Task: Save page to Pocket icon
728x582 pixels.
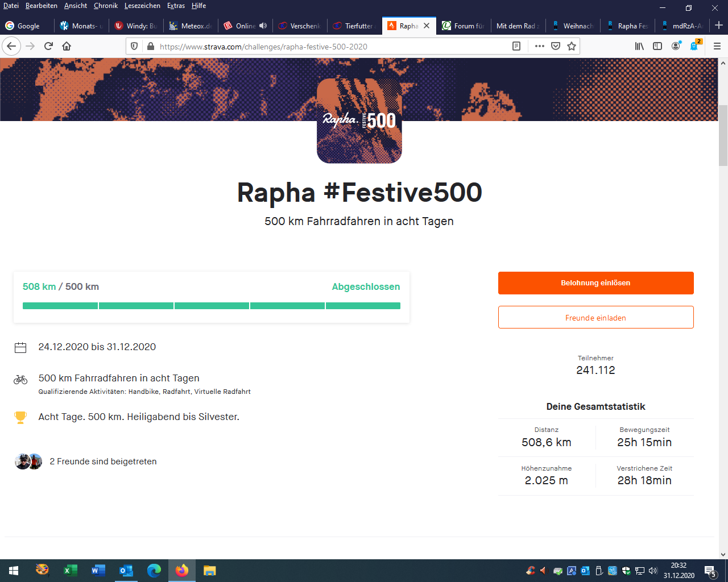Action: (556, 46)
